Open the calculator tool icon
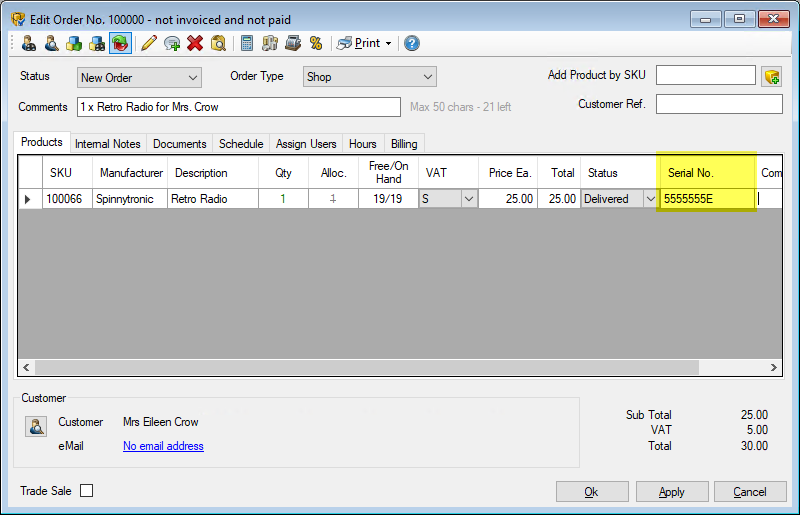 tap(247, 43)
